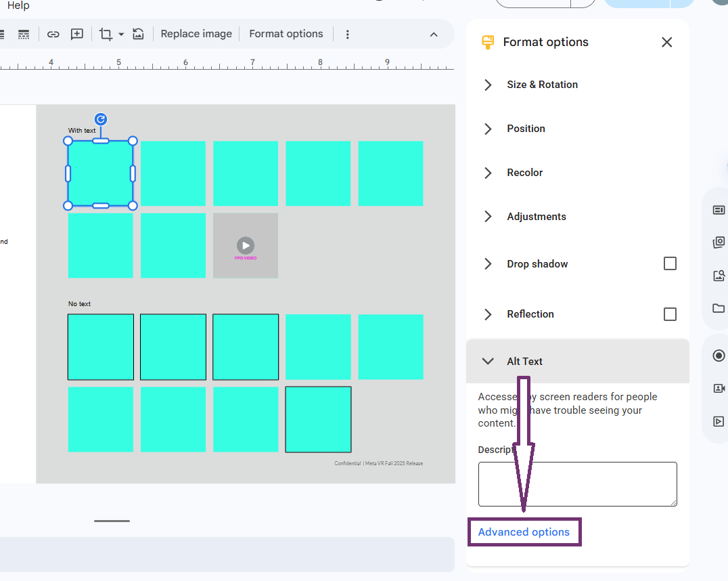Open the crop mask shape dropdown arrow

(121, 34)
